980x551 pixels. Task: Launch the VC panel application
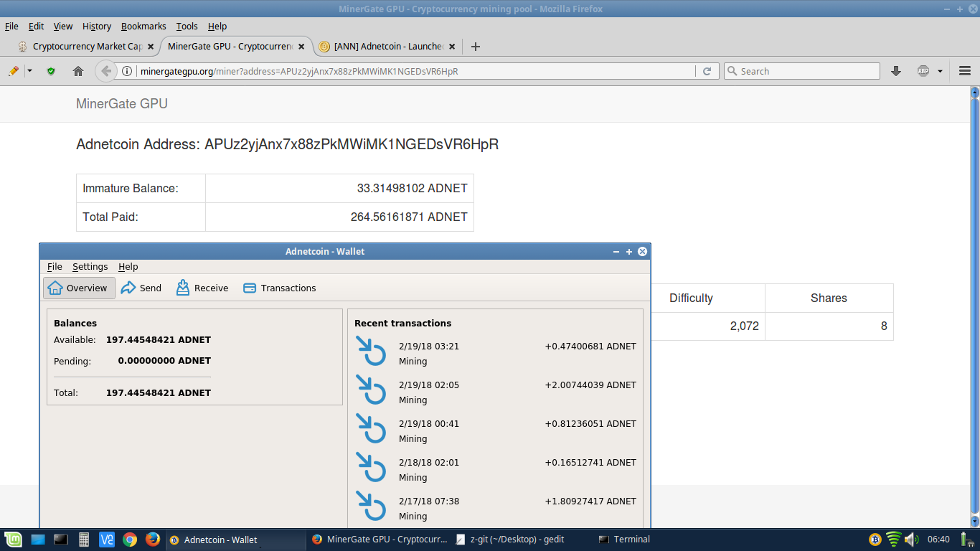pos(107,540)
